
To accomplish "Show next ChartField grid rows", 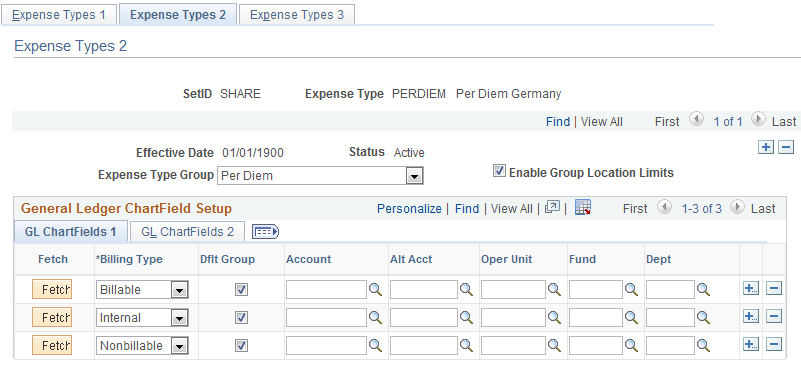I will tap(737, 208).
